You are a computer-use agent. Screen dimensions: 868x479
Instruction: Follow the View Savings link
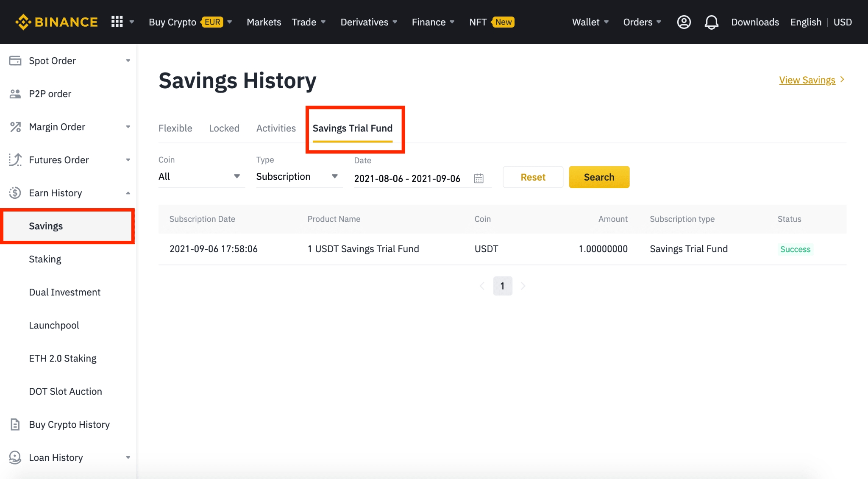coord(807,80)
